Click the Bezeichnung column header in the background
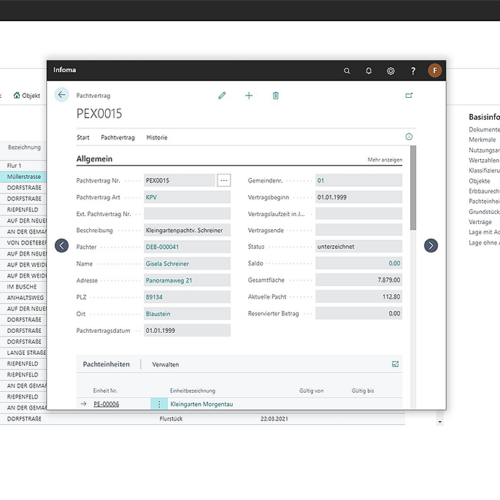The image size is (500, 500). click(24, 147)
